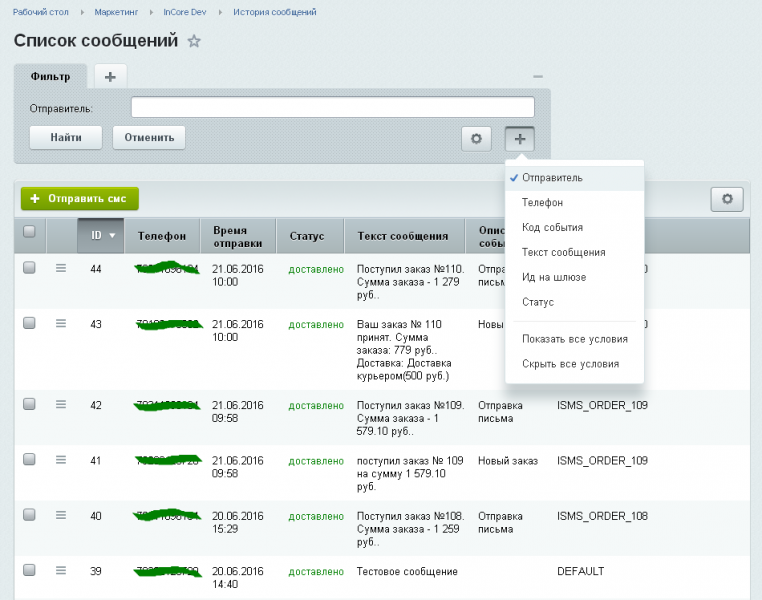Toggle the add filter condition plus dropdown

coord(520,139)
